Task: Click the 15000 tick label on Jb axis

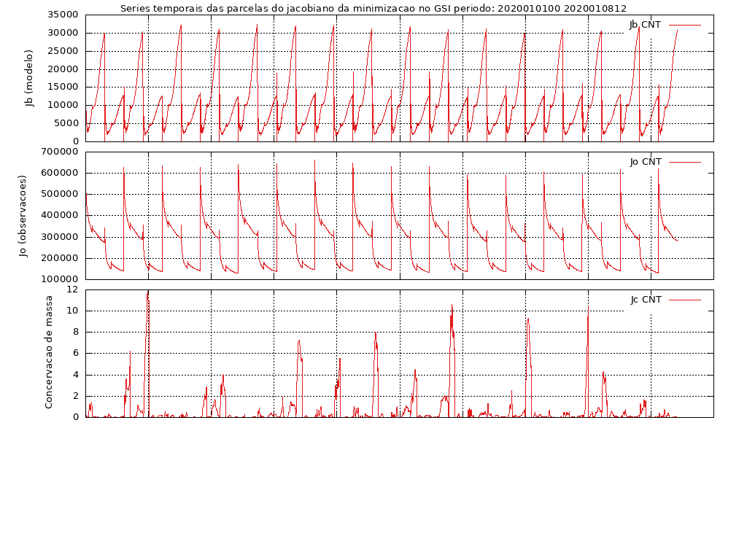Action: coord(62,87)
